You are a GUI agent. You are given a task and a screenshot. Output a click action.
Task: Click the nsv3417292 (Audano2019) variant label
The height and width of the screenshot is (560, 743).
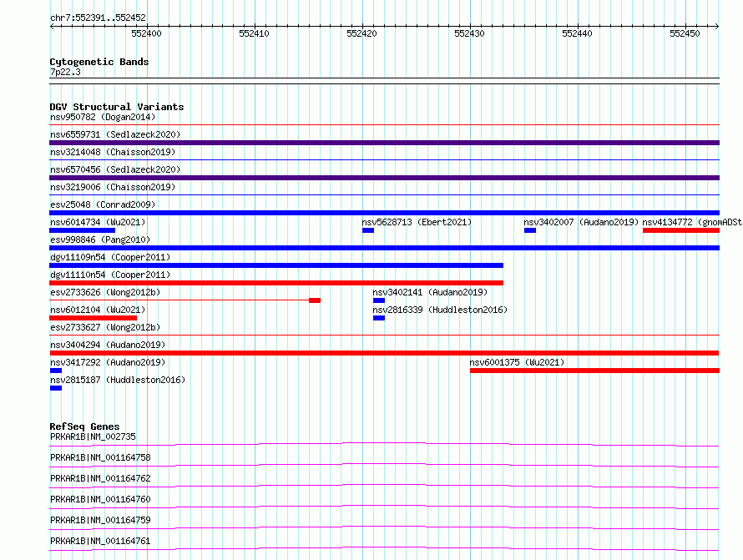(108, 362)
